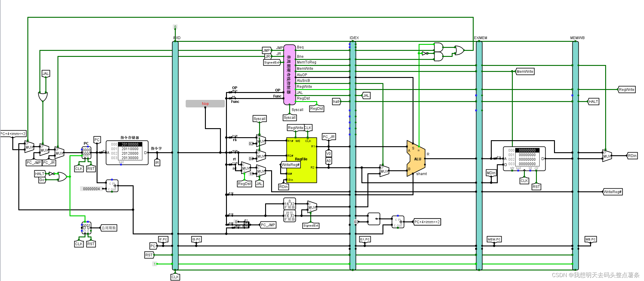The height and width of the screenshot is (281, 644).
Task: Click the 总周期数 tunnel label
Action: pyautogui.click(x=108, y=228)
